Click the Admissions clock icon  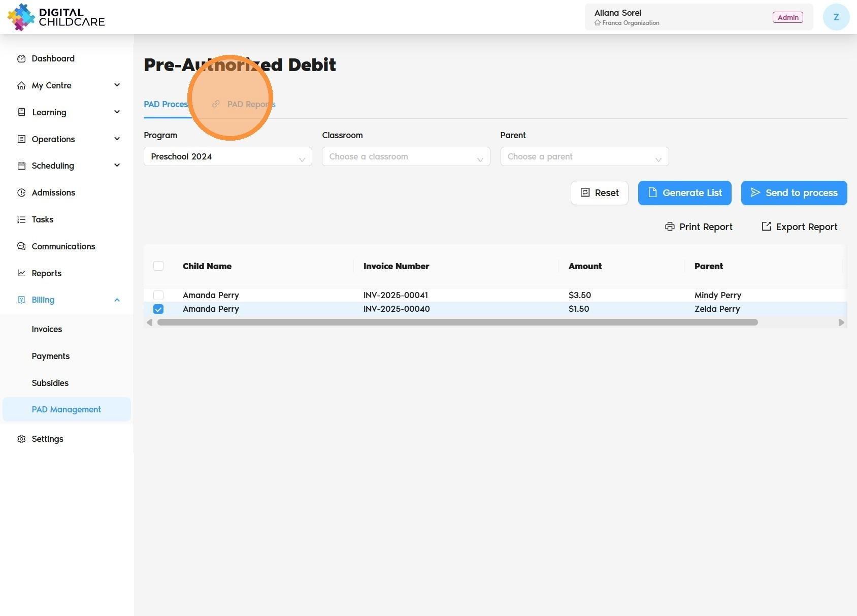21,192
